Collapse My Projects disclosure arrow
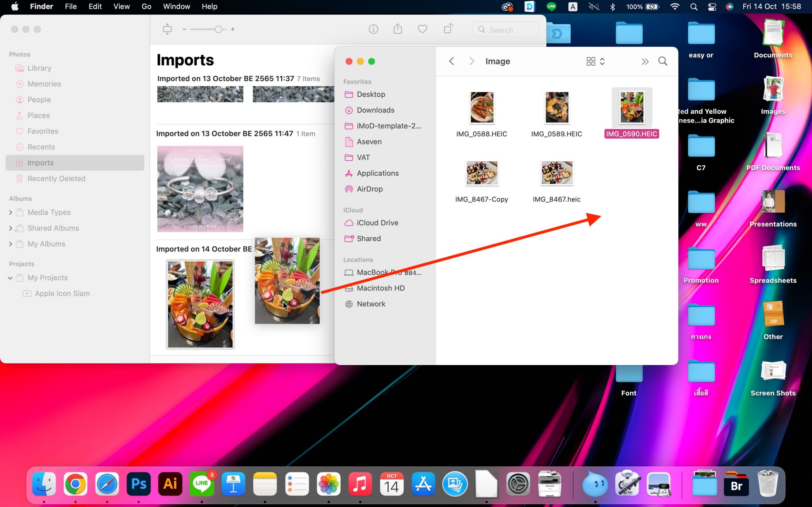 10,278
